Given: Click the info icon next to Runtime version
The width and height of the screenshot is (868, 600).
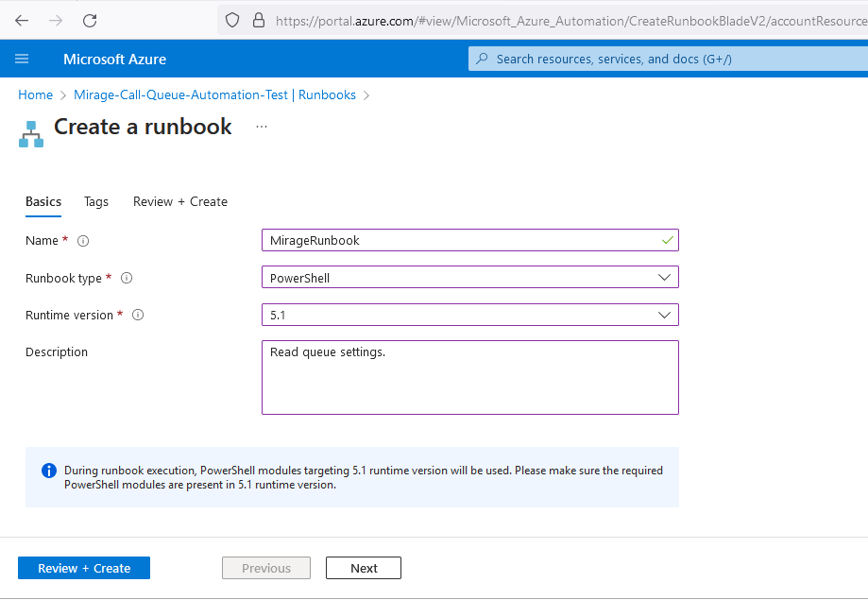Looking at the screenshot, I should point(138,316).
